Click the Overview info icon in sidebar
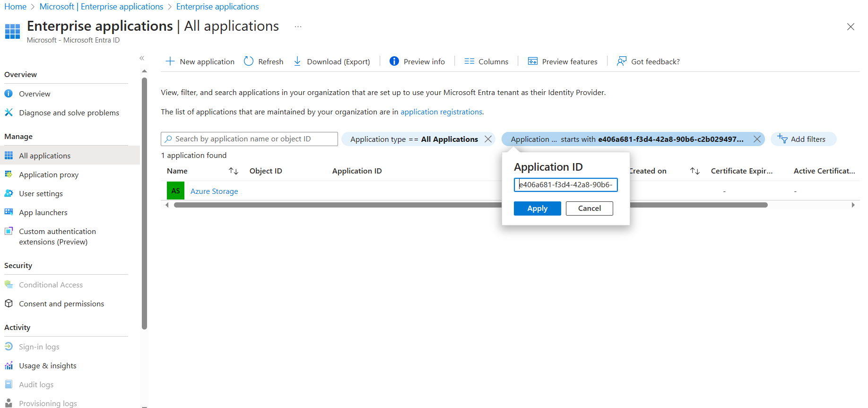 pos(9,94)
